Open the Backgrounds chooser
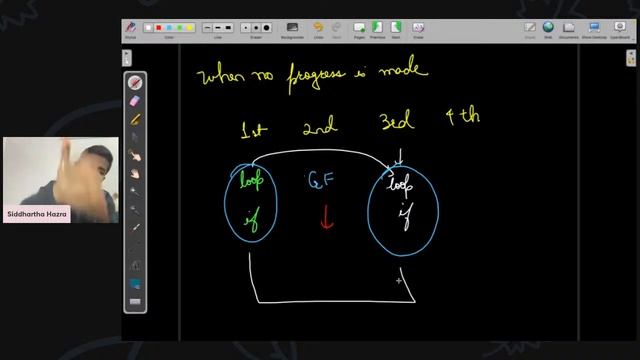 tap(292, 30)
